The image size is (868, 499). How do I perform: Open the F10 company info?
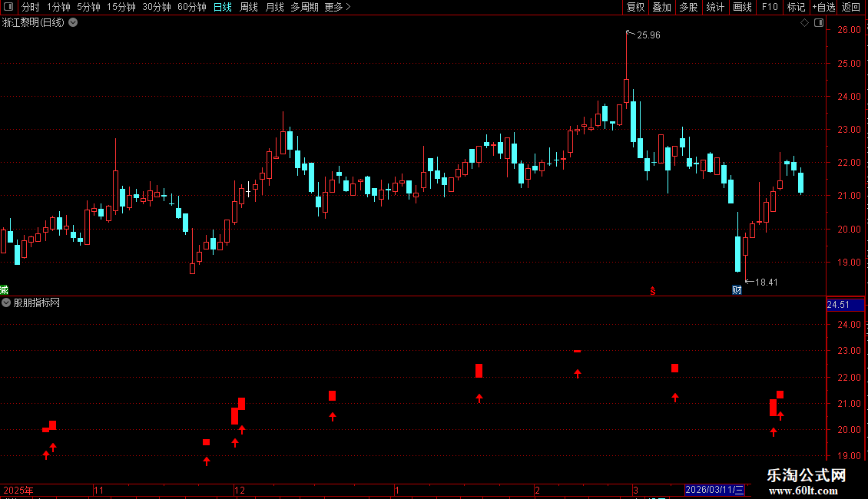click(770, 7)
